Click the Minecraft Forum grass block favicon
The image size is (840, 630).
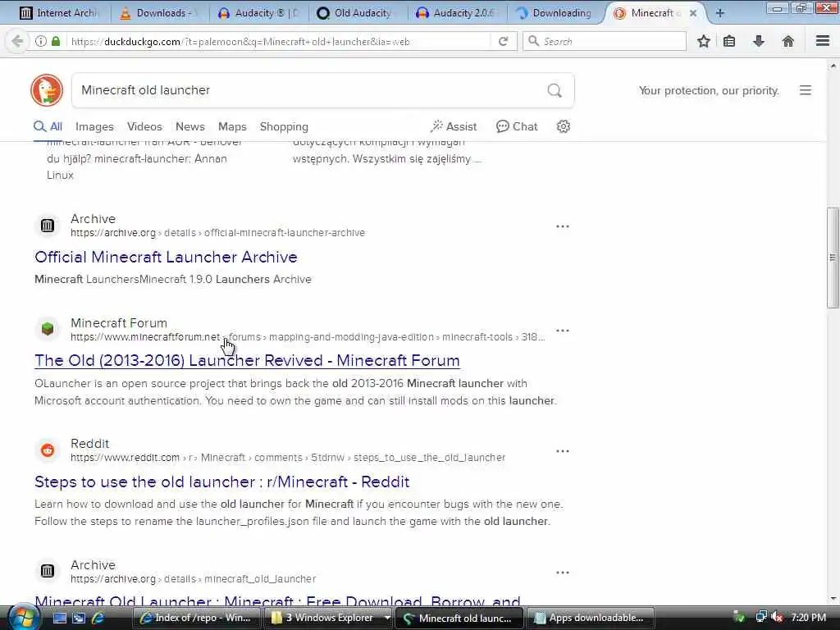point(47,329)
